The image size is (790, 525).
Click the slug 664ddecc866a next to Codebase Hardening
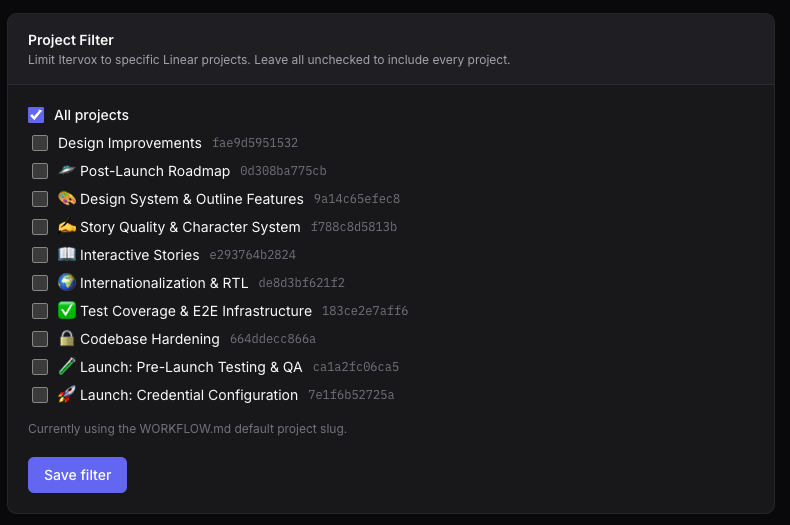(273, 340)
